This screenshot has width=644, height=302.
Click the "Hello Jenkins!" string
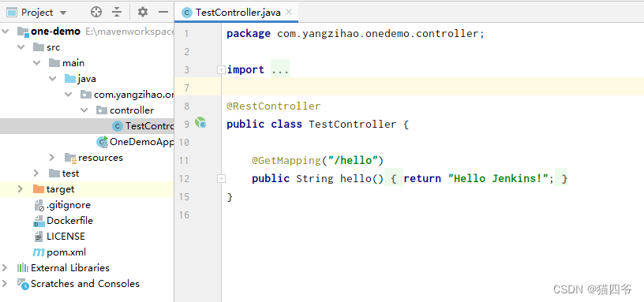498,178
